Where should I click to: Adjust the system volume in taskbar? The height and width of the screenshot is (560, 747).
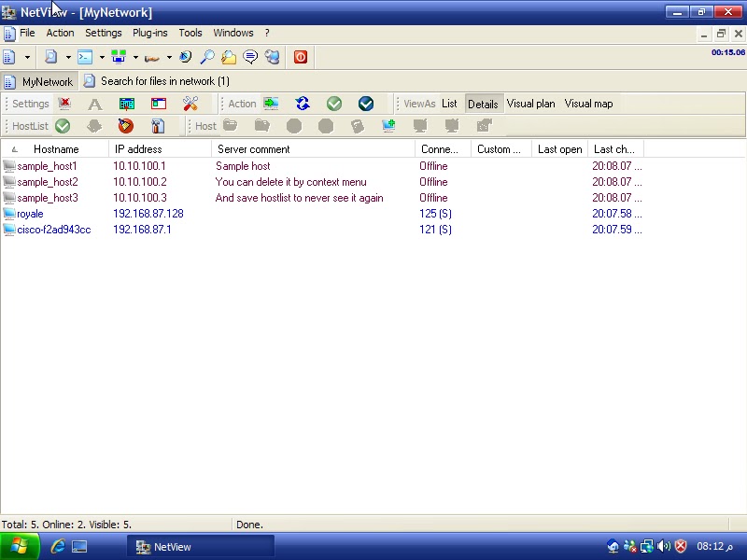click(665, 546)
